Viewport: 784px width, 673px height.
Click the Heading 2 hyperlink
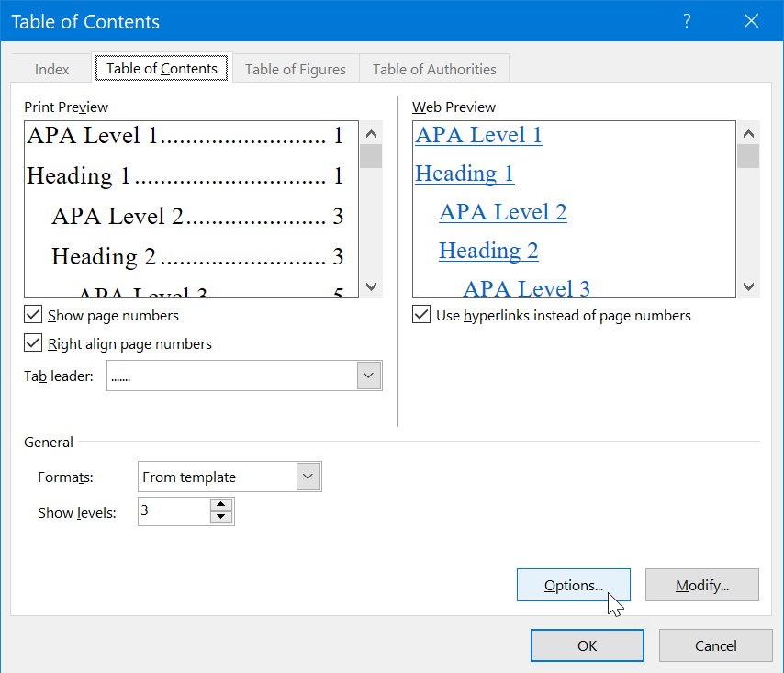click(x=488, y=251)
